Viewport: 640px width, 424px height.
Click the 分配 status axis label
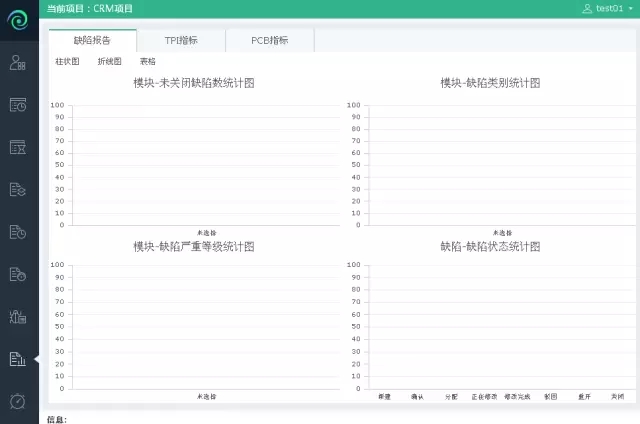(x=451, y=397)
